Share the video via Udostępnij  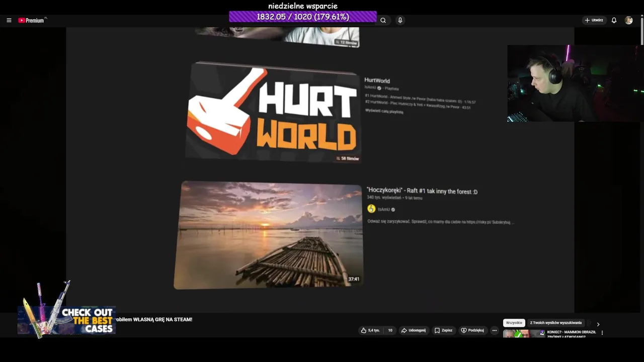coord(413,330)
